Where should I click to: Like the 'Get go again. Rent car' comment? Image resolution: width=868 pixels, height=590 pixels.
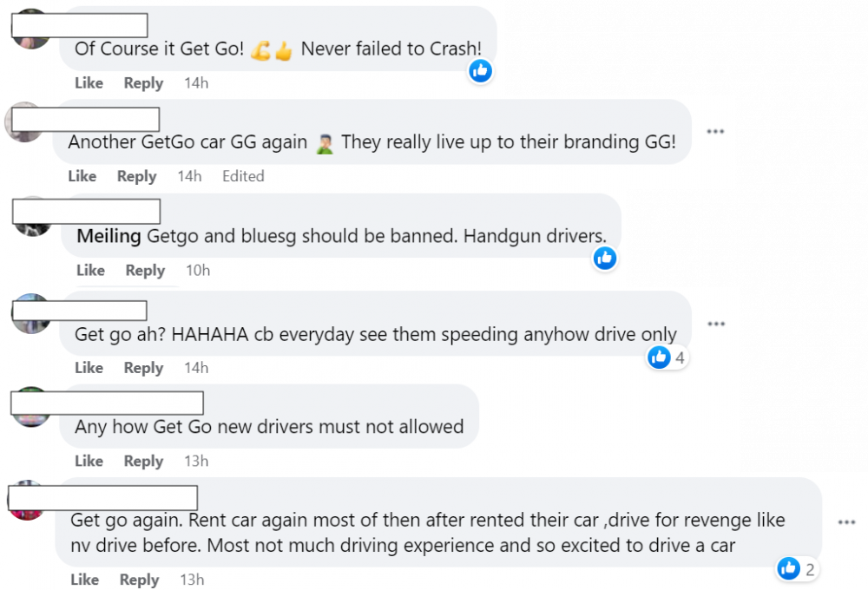click(x=85, y=580)
